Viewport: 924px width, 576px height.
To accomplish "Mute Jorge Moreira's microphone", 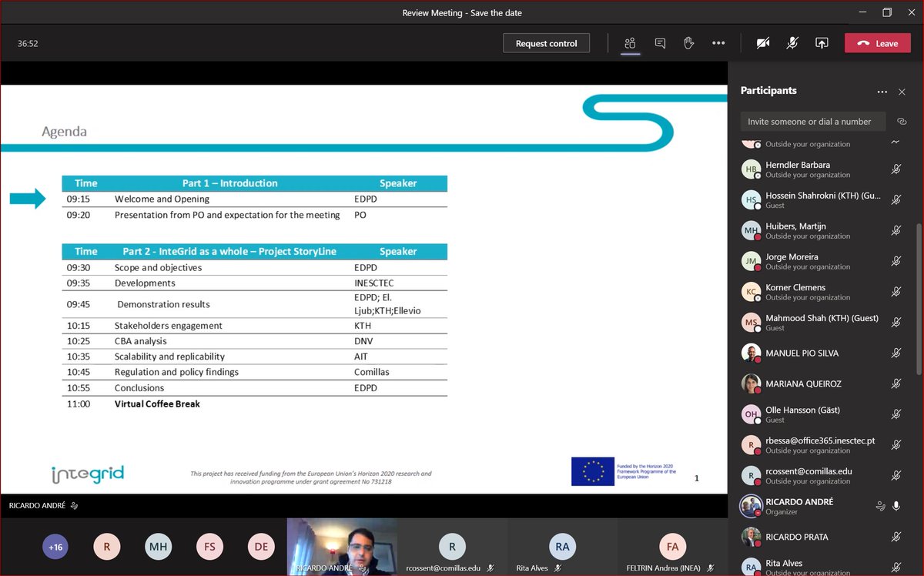I will (896, 261).
